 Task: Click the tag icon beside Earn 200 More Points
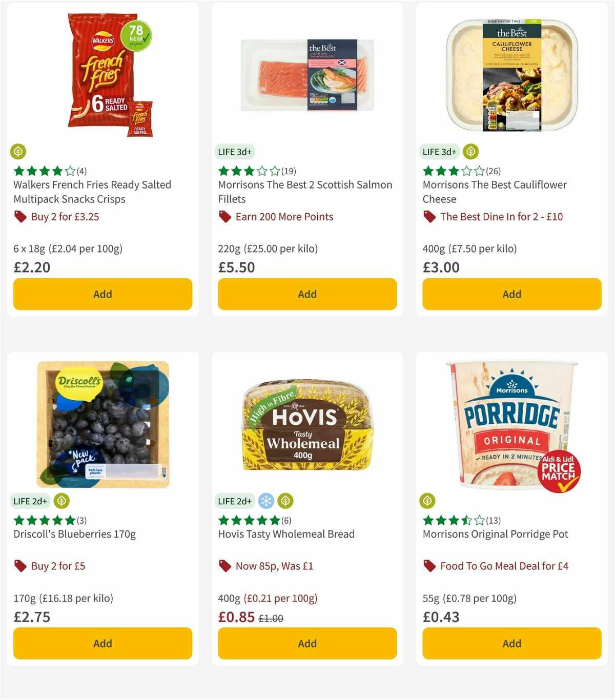(x=224, y=216)
